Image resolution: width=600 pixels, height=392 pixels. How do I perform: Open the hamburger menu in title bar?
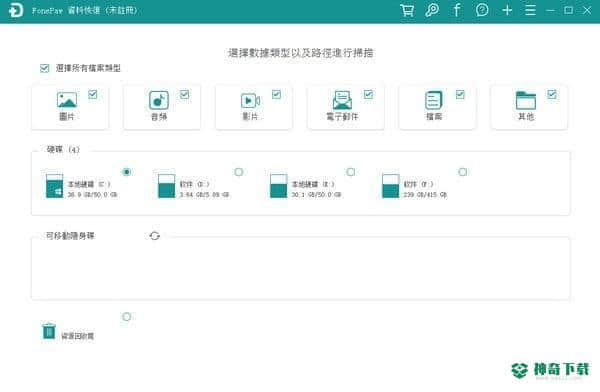530,10
